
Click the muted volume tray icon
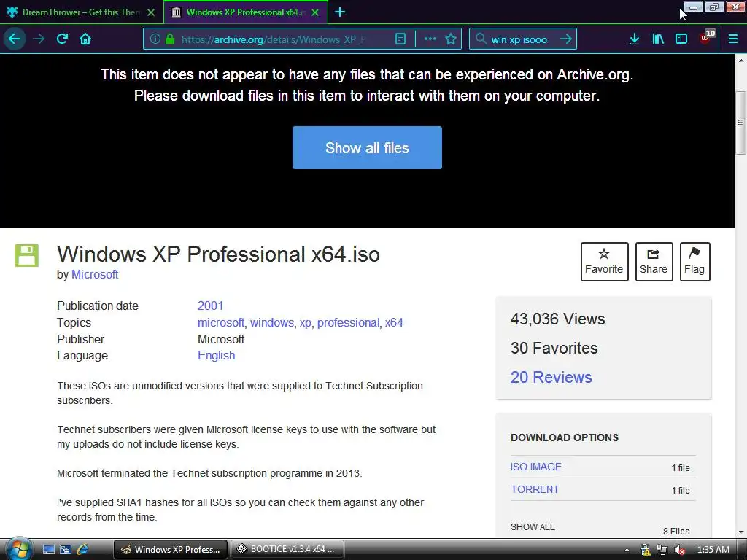[x=679, y=550]
